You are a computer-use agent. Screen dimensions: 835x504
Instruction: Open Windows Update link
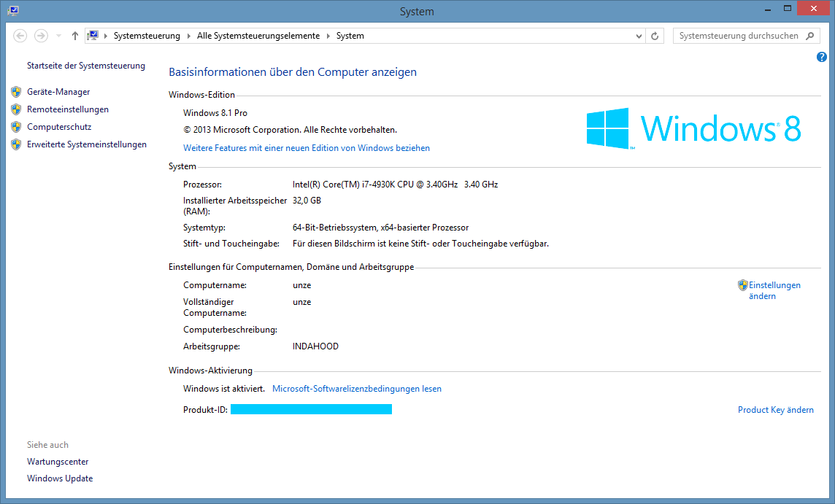pyautogui.click(x=60, y=478)
